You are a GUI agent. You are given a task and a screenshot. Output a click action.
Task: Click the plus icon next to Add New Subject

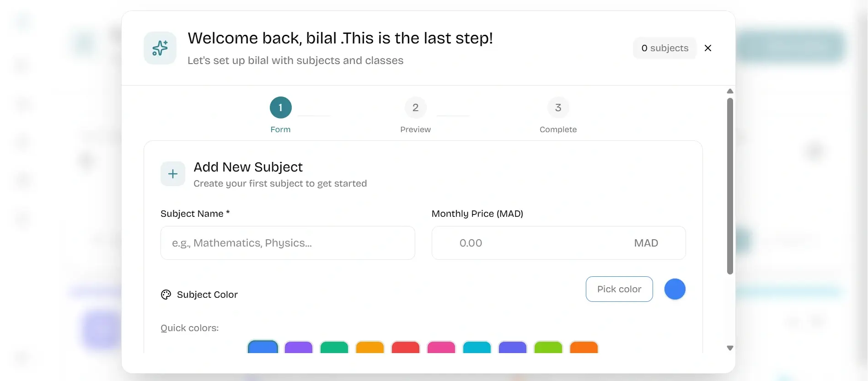(172, 173)
